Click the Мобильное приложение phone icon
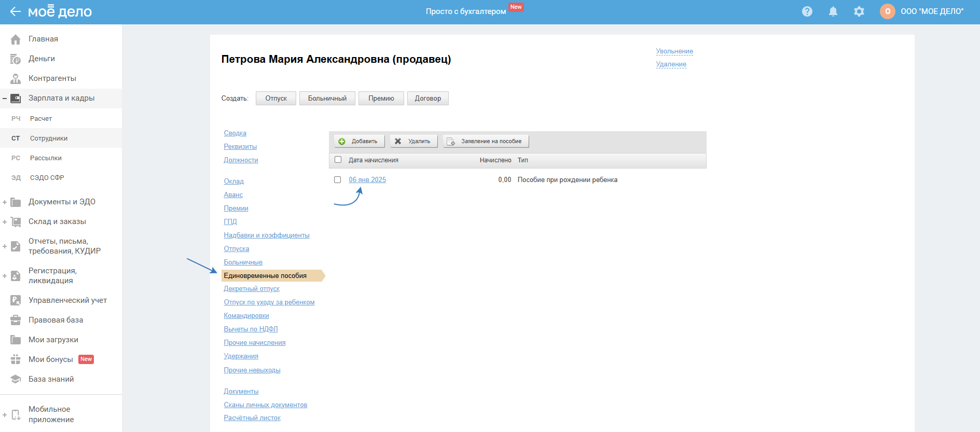The width and height of the screenshot is (980, 432). pyautogui.click(x=16, y=414)
